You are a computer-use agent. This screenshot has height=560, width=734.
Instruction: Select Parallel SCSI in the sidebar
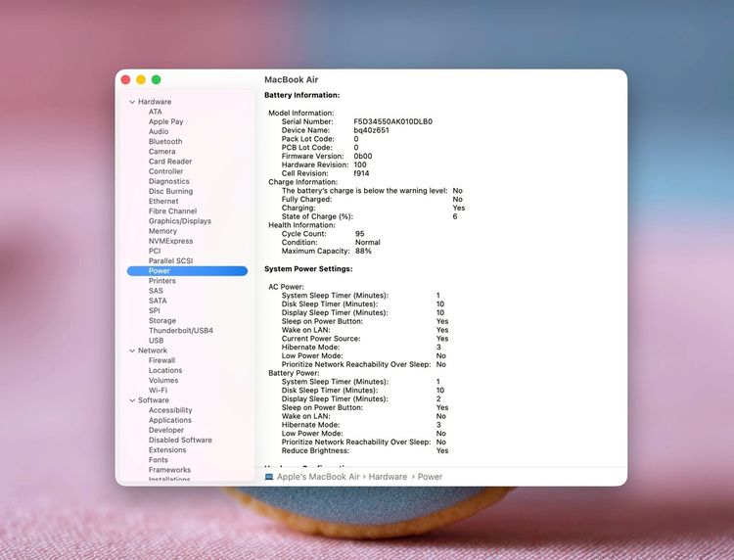pyautogui.click(x=171, y=260)
